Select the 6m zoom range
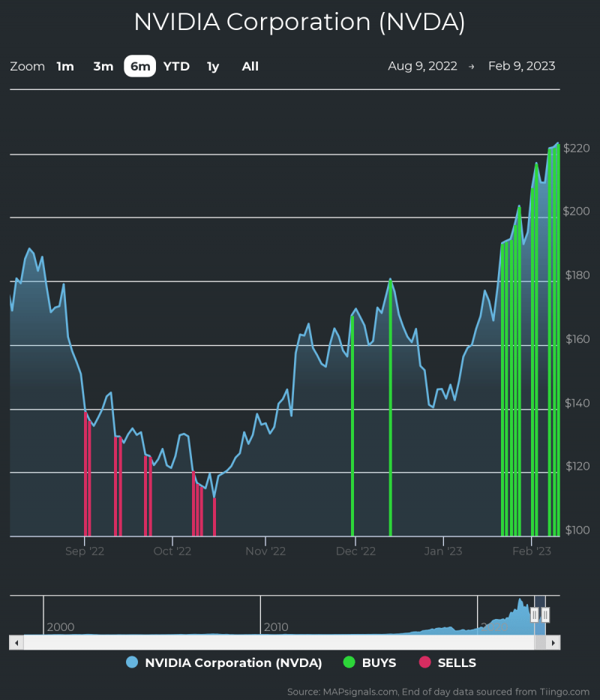600x700 pixels. tap(140, 67)
